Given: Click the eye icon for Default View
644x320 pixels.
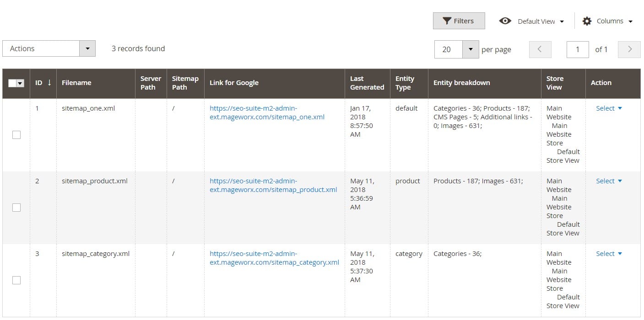Looking at the screenshot, I should tap(505, 21).
